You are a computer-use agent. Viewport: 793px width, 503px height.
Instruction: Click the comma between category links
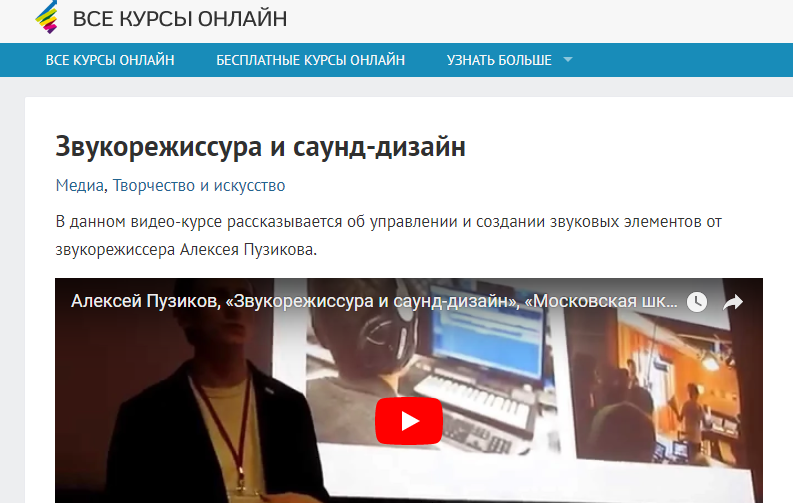[x=106, y=188]
